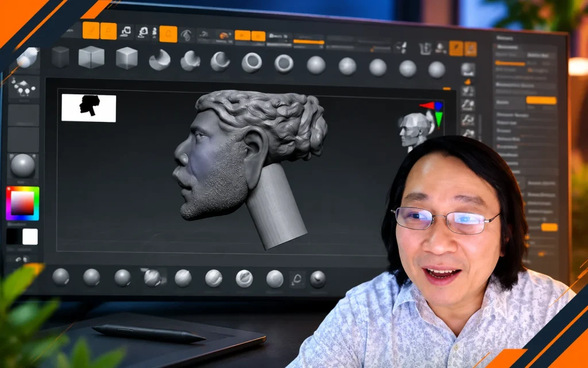The height and width of the screenshot is (368, 588).
Task: Toggle the large orange square beside the swirl icon
Action: click(x=168, y=34)
